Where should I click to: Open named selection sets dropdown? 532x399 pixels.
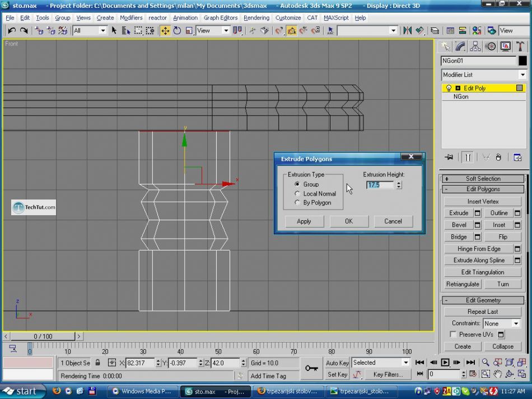point(393,31)
